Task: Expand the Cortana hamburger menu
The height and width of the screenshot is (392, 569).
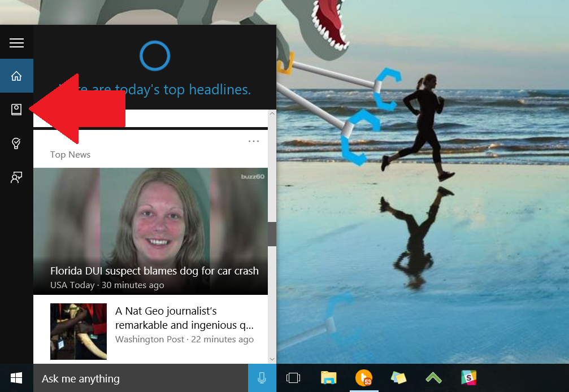Action: click(16, 42)
